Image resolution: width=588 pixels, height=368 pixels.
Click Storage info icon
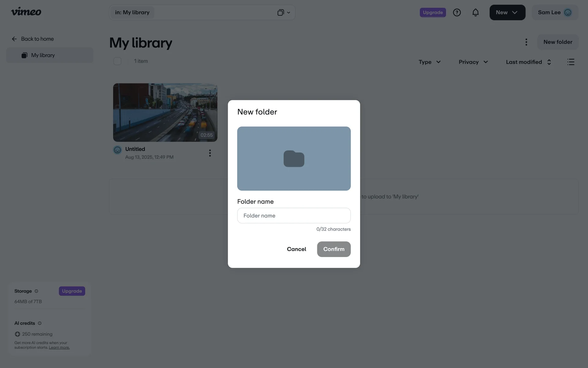36,291
